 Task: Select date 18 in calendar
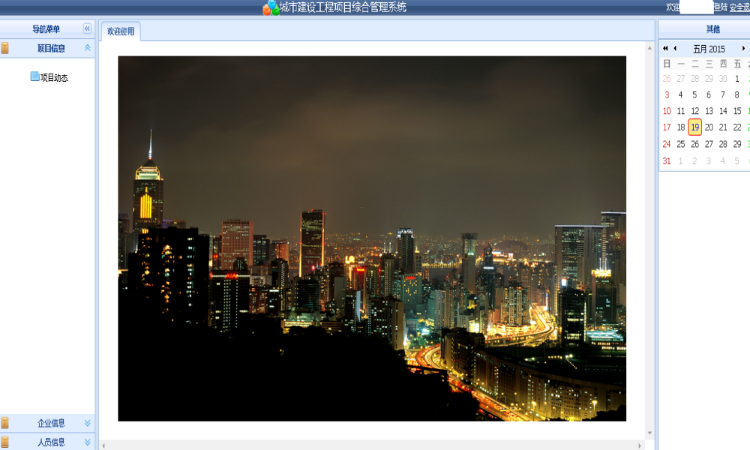(x=681, y=127)
